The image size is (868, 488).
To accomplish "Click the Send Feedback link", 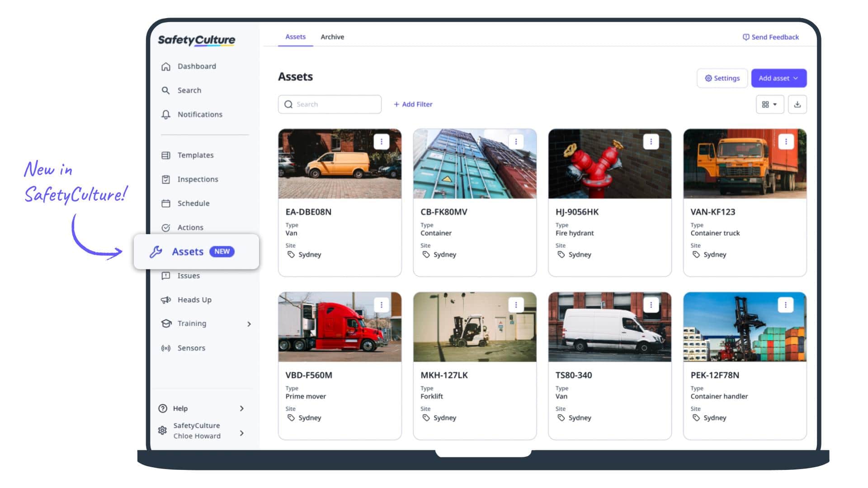I will [x=771, y=37].
